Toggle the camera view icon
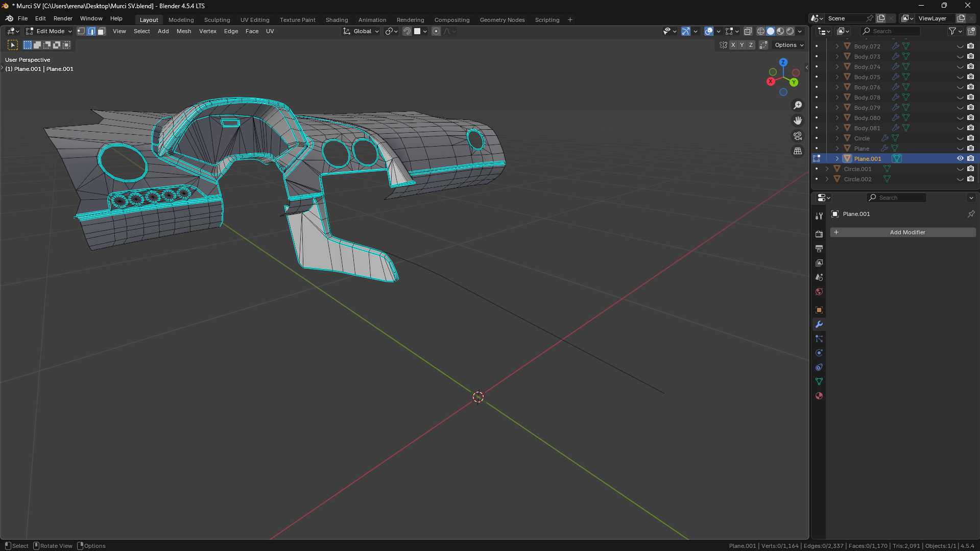The image size is (980, 551). 798,136
